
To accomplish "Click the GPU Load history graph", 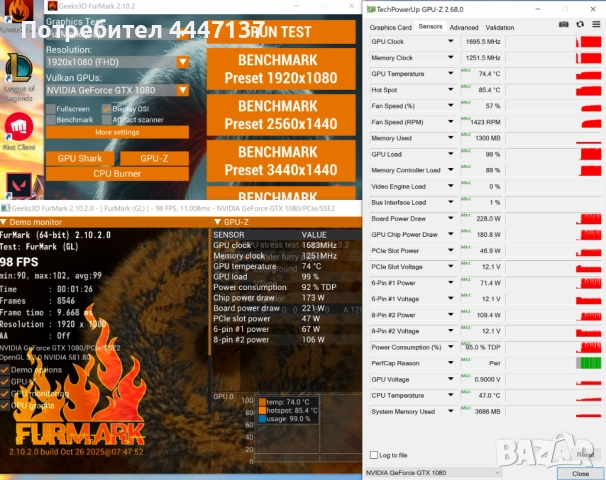I will point(553,154).
